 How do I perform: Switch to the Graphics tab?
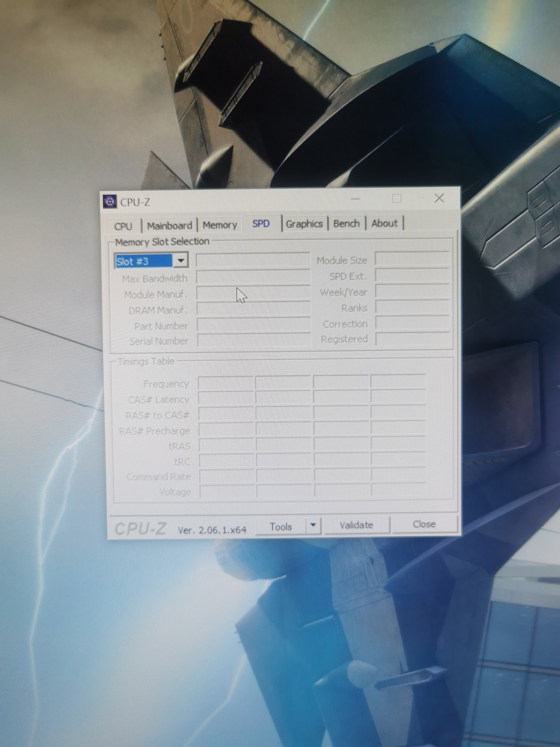(x=304, y=224)
